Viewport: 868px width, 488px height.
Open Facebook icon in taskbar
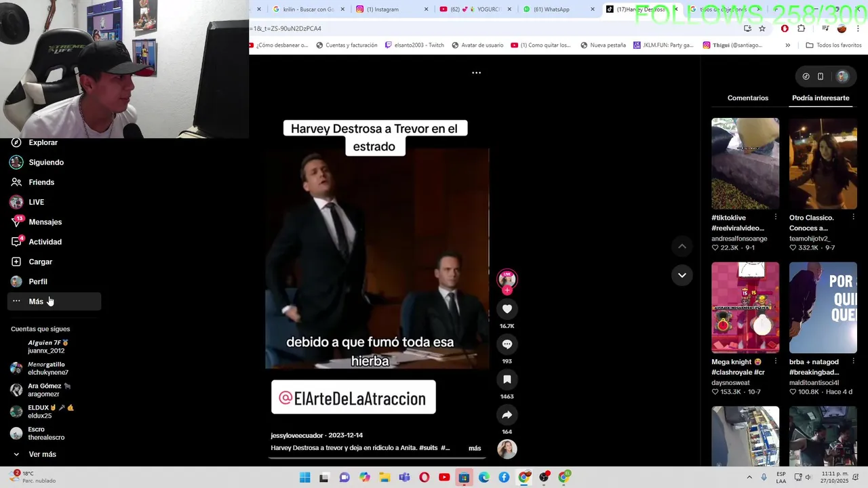click(504, 478)
